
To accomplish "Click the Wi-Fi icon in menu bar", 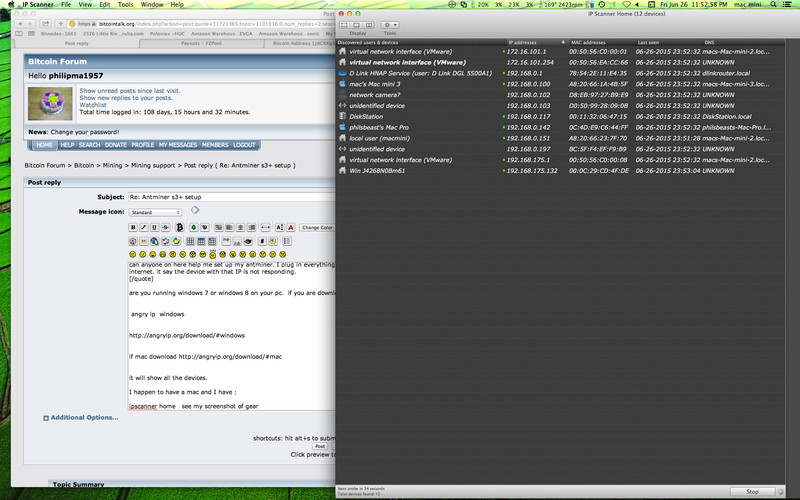I will 626,4.
